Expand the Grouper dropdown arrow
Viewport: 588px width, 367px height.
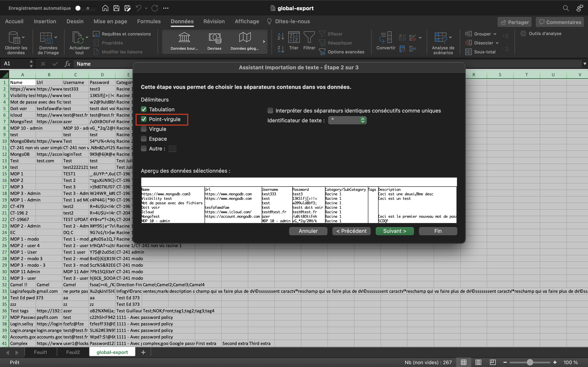[495, 34]
